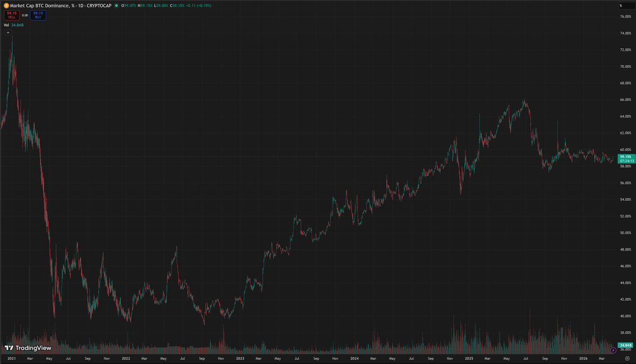The height and width of the screenshot is (364, 636).
Task: Click the 2026 label on time axis
Action: point(582,359)
